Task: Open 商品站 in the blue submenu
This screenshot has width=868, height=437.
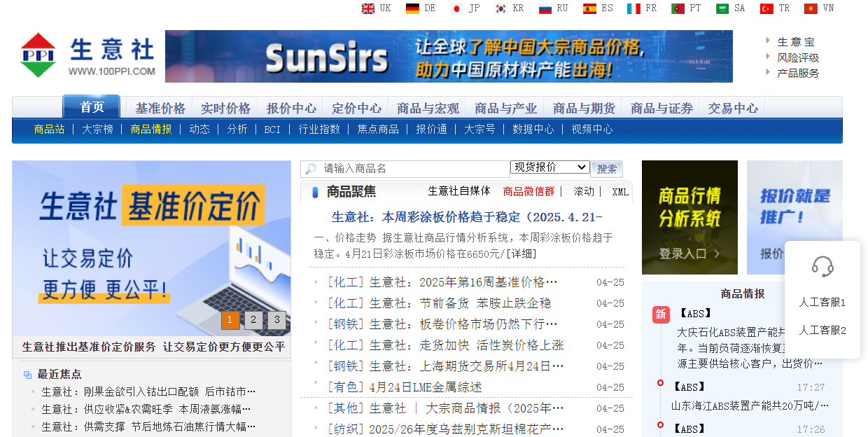Action: click(x=49, y=130)
